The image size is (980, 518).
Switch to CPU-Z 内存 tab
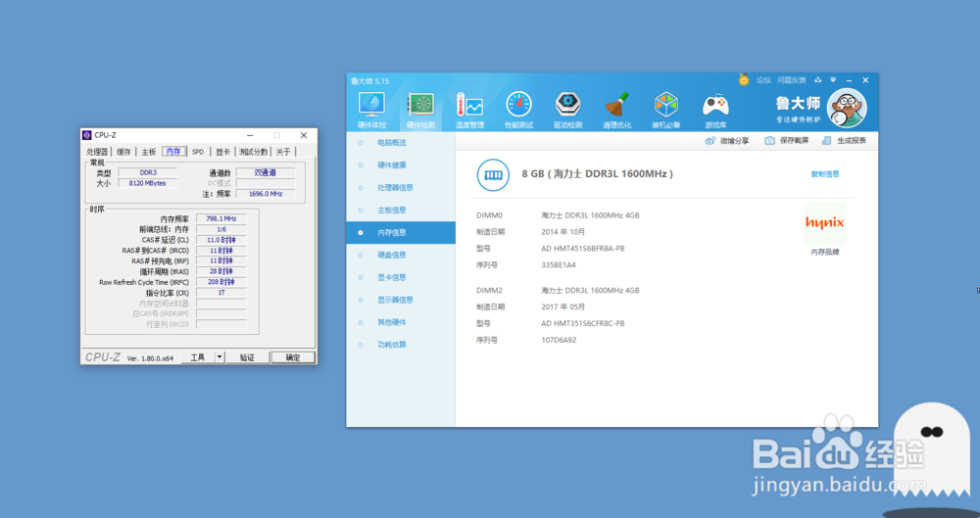coord(173,151)
